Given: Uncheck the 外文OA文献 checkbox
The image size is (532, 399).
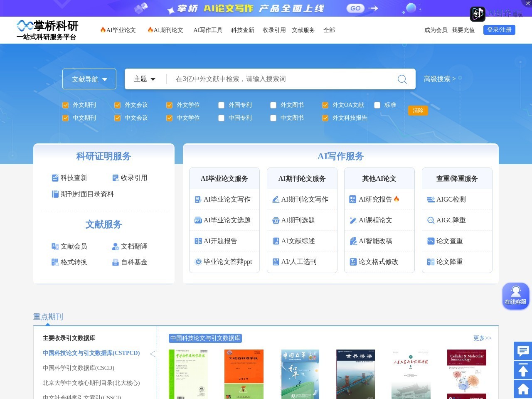Looking at the screenshot, I should [325, 105].
